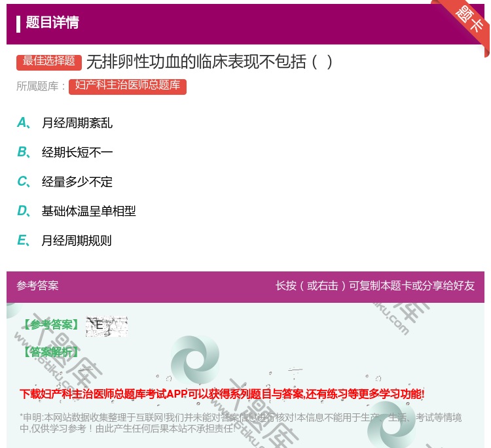Image resolution: width=491 pixels, height=448 pixels.
Task: Click the 所属题库 label
Action: tap(41, 86)
